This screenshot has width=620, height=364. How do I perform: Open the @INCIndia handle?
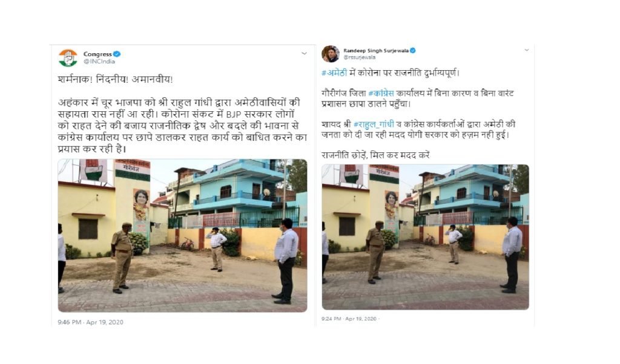point(99,62)
